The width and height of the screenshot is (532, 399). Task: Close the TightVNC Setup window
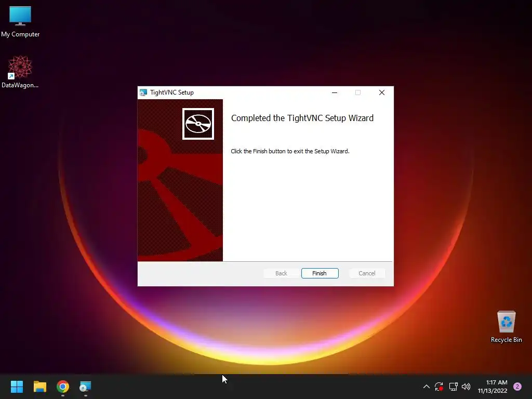coord(382,92)
